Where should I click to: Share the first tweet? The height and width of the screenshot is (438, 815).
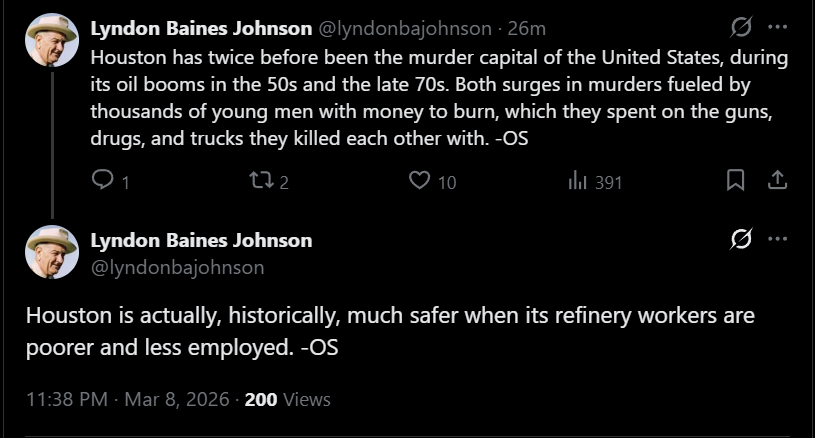(x=776, y=181)
